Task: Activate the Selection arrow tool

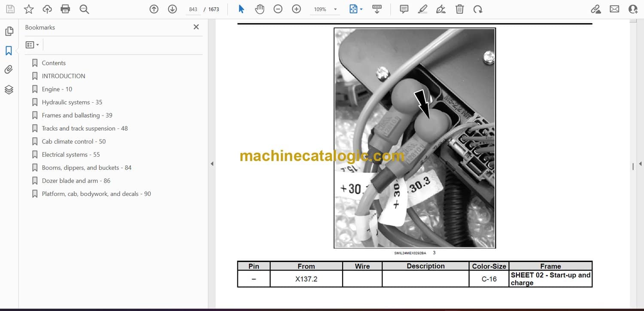Action: [241, 9]
